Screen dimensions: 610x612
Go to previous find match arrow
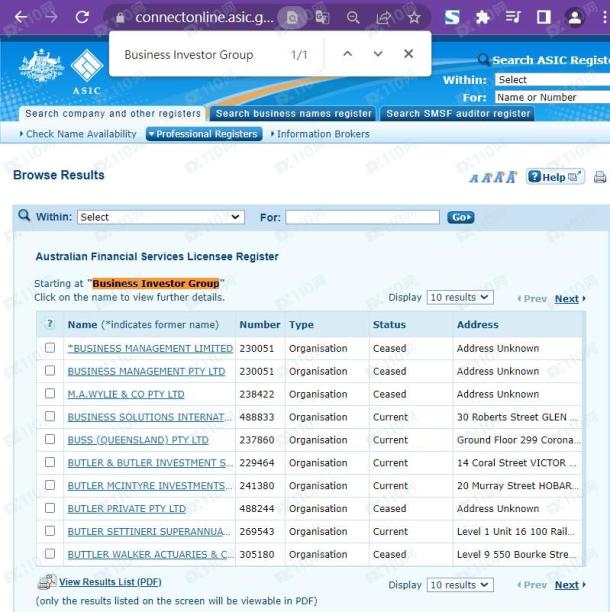pyautogui.click(x=347, y=54)
